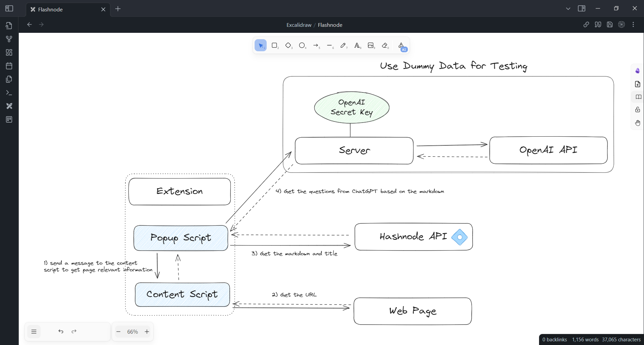Toggle the tool lock icon

(x=638, y=110)
